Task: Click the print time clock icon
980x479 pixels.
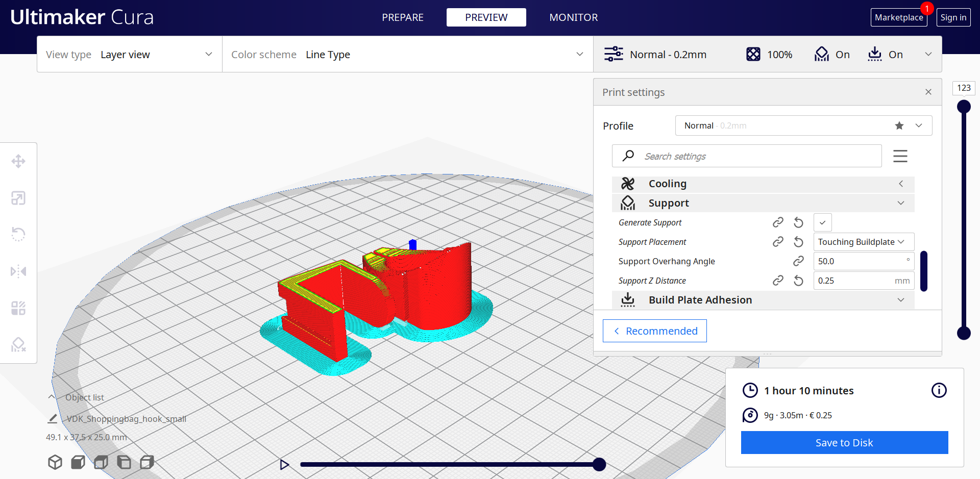Action: (x=750, y=390)
